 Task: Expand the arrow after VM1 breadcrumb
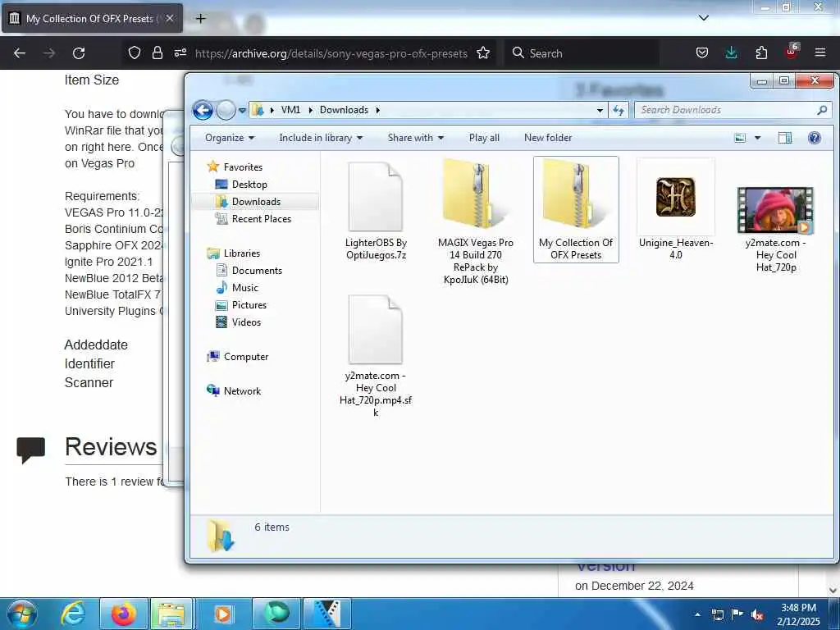[x=310, y=111]
